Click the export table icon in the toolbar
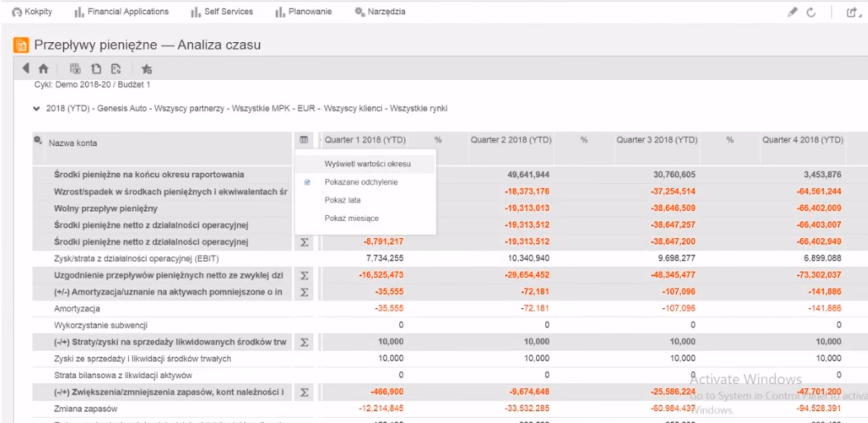Image resolution: width=868 pixels, height=423 pixels. coord(75,69)
